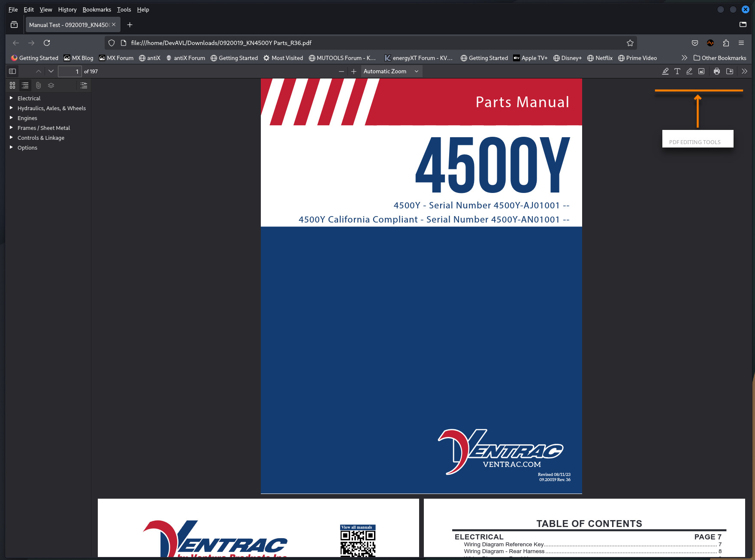Show layers in sidebar
The width and height of the screenshot is (755, 560).
pos(51,85)
